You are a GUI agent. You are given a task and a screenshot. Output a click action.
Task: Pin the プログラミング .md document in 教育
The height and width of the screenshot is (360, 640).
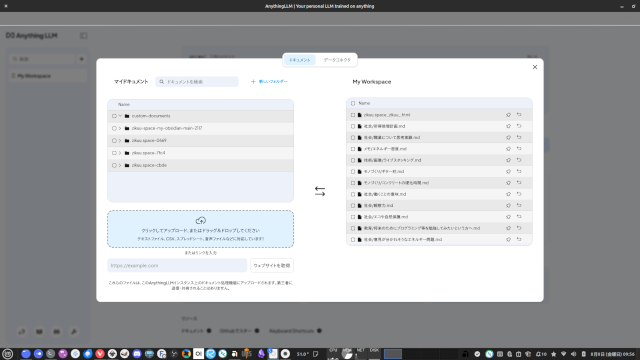(508, 228)
